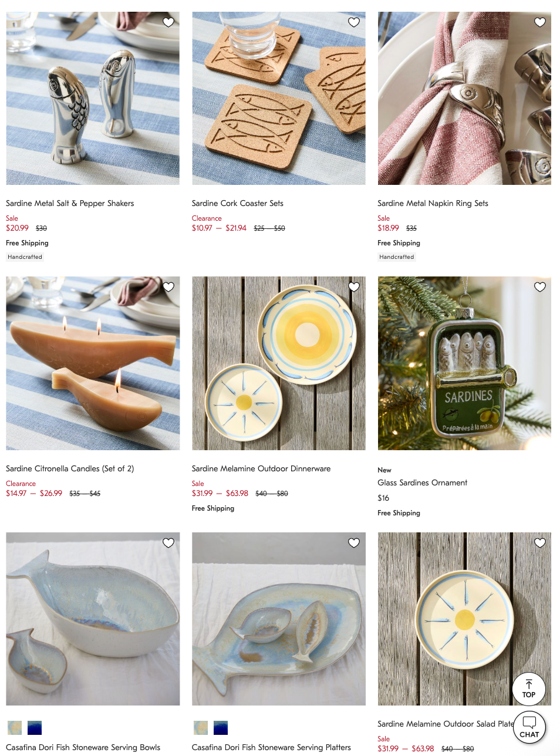Add Glass Sardines Ornament to favorites

pyautogui.click(x=540, y=287)
